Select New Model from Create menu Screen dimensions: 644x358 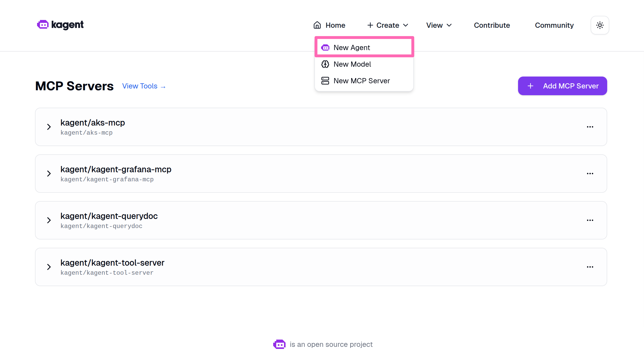[x=352, y=64]
